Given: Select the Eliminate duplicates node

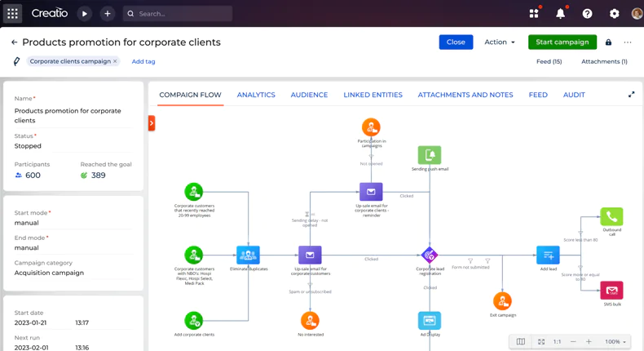Looking at the screenshot, I should point(248,255).
